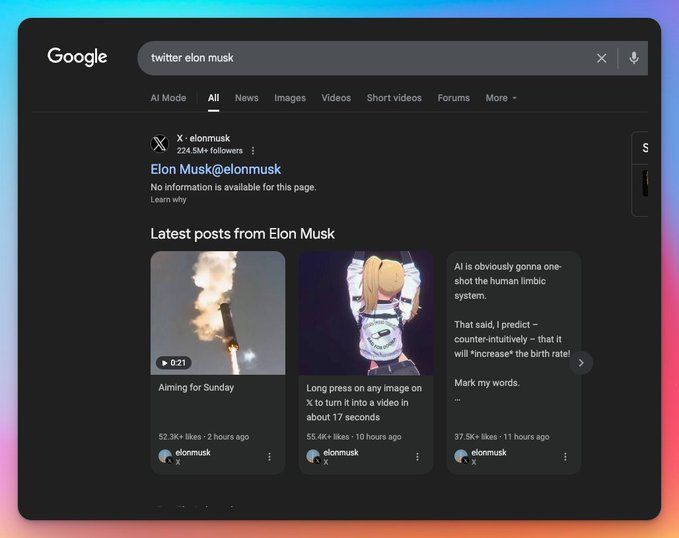Click 37.5K+ likes · 11 hours ago text
679x538 pixels.
501,437
